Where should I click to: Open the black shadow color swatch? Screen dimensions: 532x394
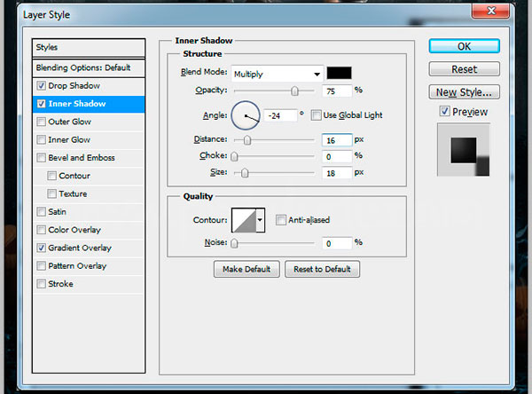[x=339, y=73]
